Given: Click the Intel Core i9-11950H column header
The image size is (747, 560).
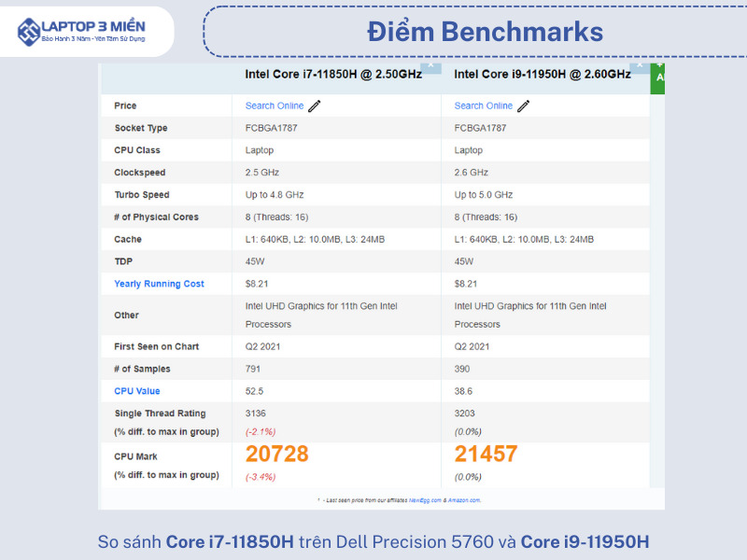Looking at the screenshot, I should tap(542, 75).
